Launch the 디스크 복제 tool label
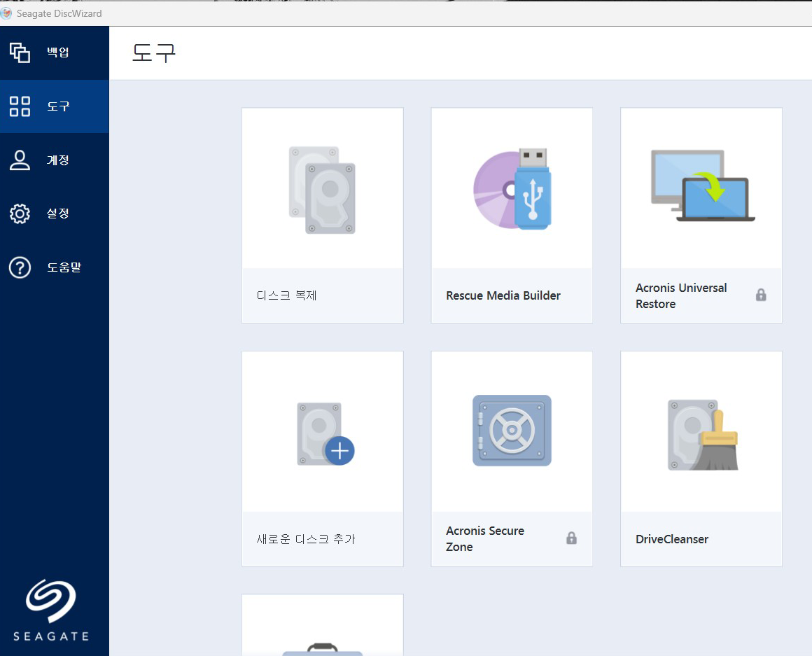This screenshot has width=812, height=656. [x=286, y=295]
